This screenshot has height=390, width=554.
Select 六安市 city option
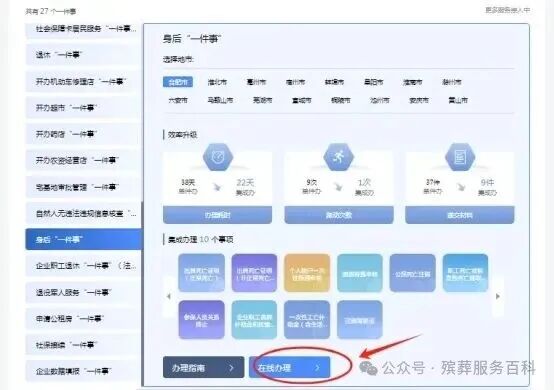[x=178, y=100]
